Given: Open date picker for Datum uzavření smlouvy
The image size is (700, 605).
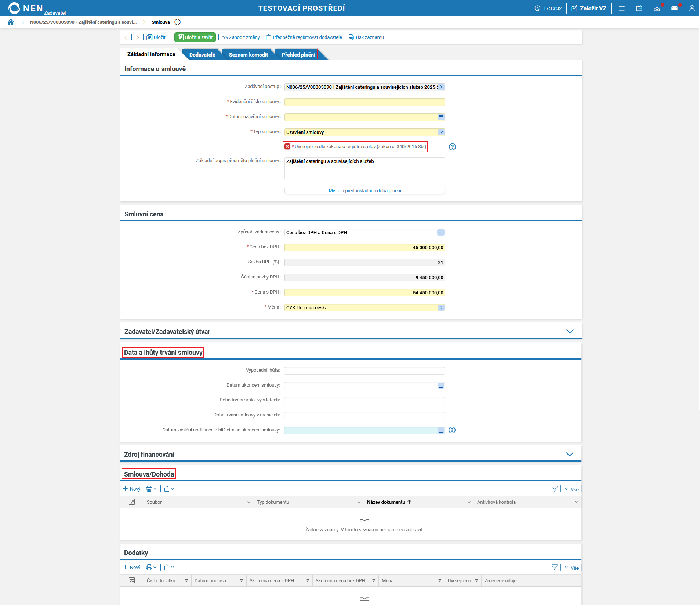Looking at the screenshot, I should tap(441, 117).
